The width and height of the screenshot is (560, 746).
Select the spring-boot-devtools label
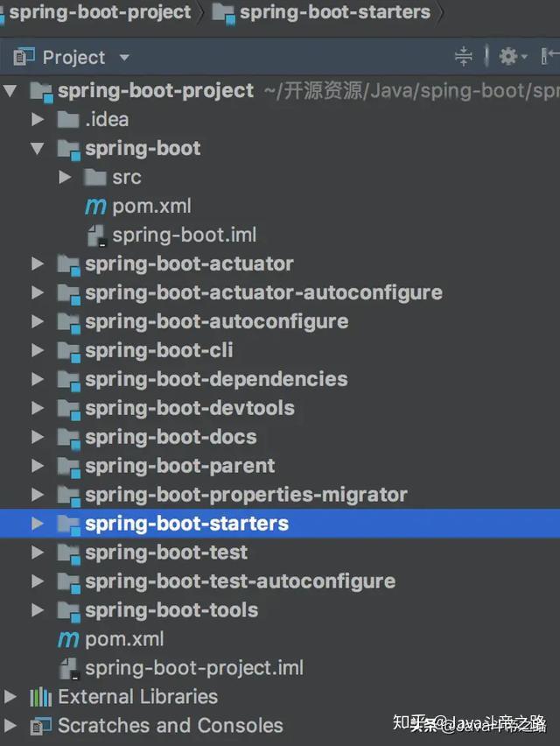(190, 408)
